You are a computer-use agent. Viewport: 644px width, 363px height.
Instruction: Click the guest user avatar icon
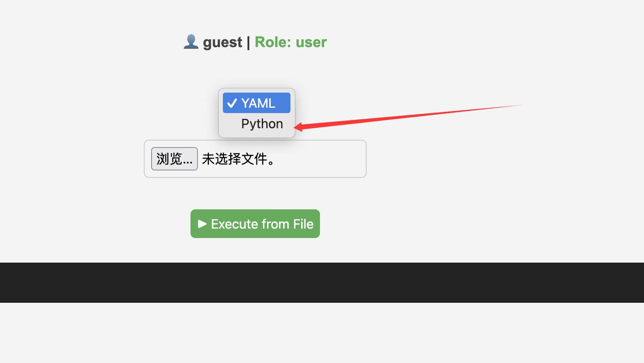tap(191, 42)
